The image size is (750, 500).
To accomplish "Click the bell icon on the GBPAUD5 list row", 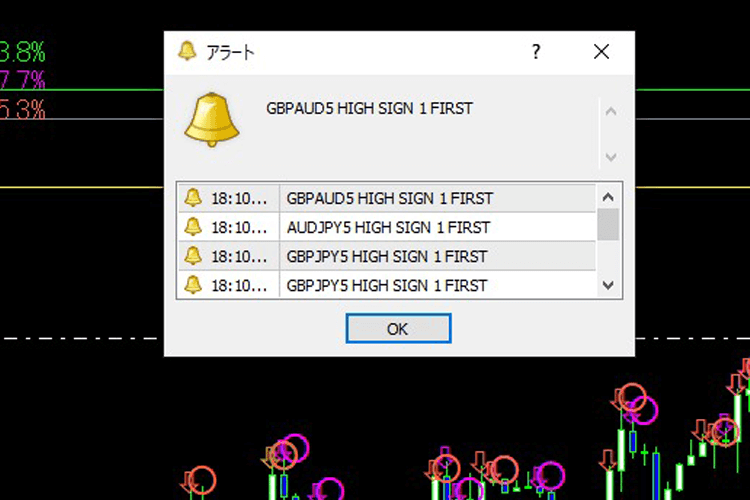I will coord(193,198).
